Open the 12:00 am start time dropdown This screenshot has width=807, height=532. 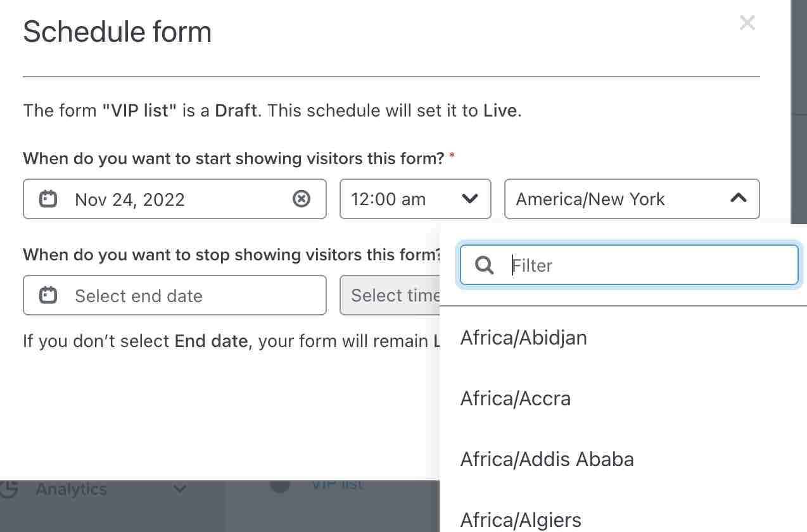coord(469,198)
